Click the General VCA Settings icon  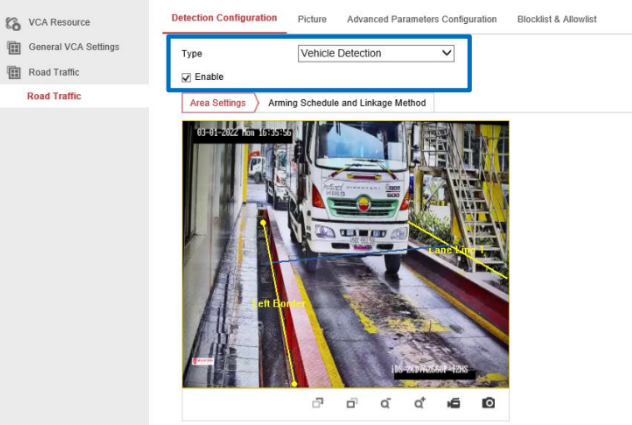pos(14,48)
